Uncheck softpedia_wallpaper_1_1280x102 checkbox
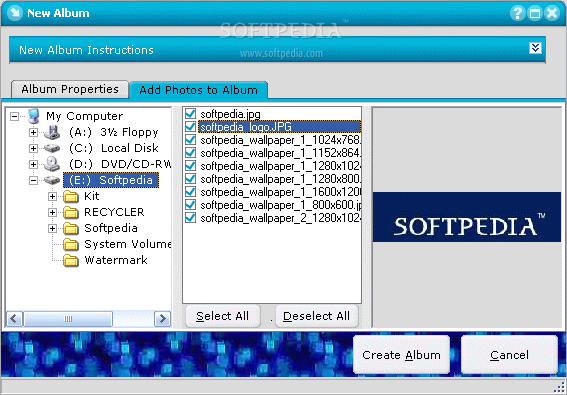 190,166
